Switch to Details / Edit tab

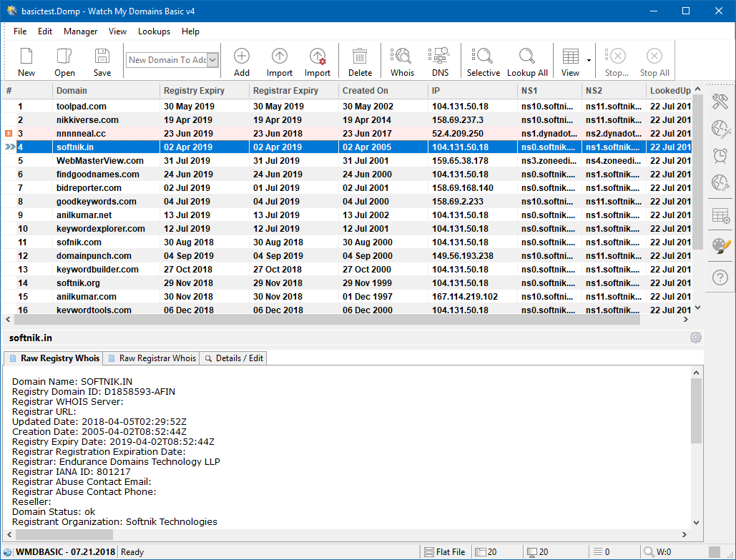233,358
